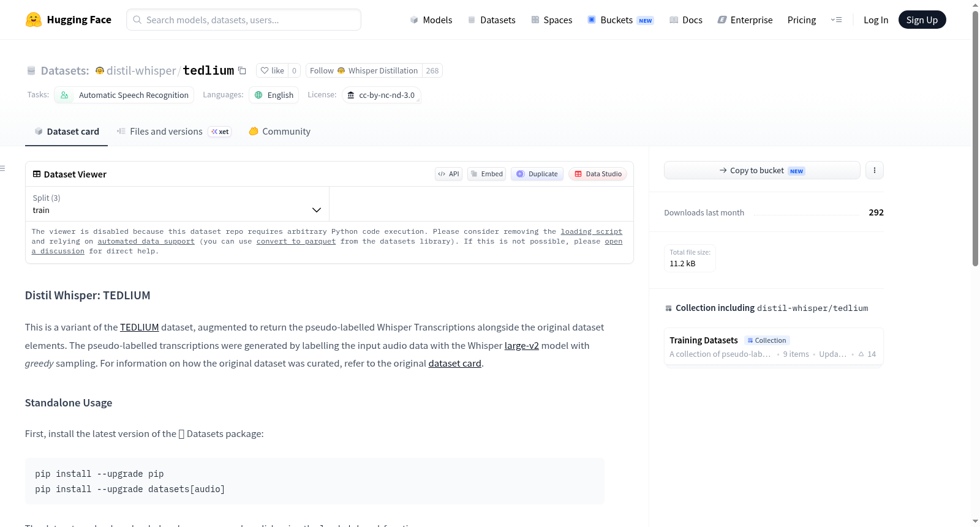Click the Embed button
The width and height of the screenshot is (980, 527).
point(487,174)
